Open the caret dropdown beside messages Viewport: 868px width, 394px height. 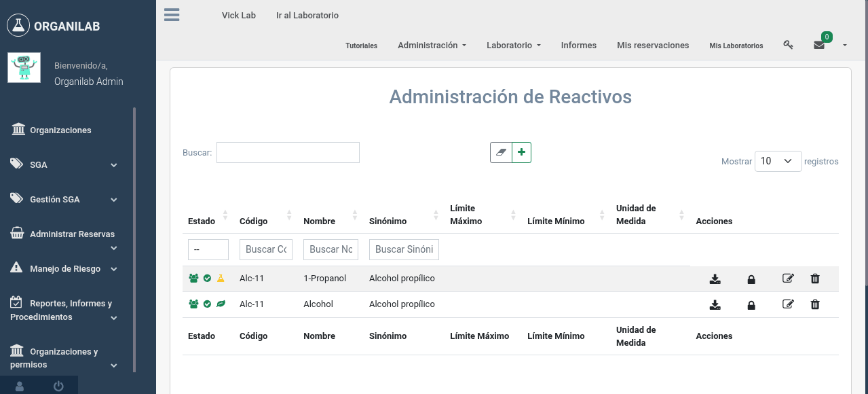[845, 45]
